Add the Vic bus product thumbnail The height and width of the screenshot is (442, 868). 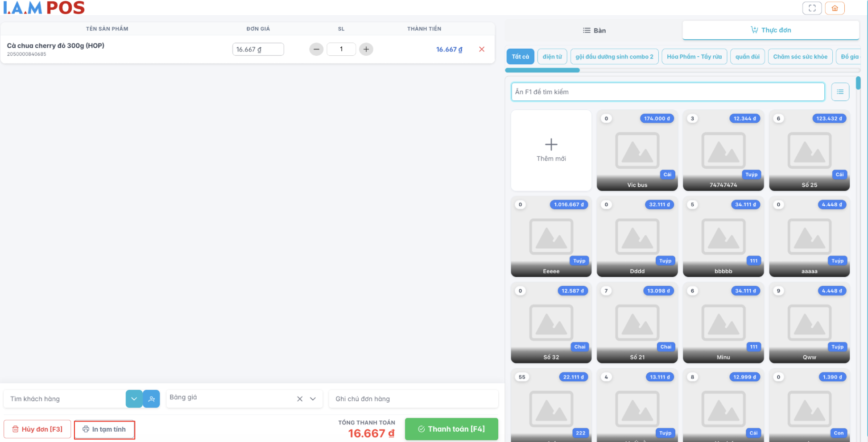[x=637, y=150]
